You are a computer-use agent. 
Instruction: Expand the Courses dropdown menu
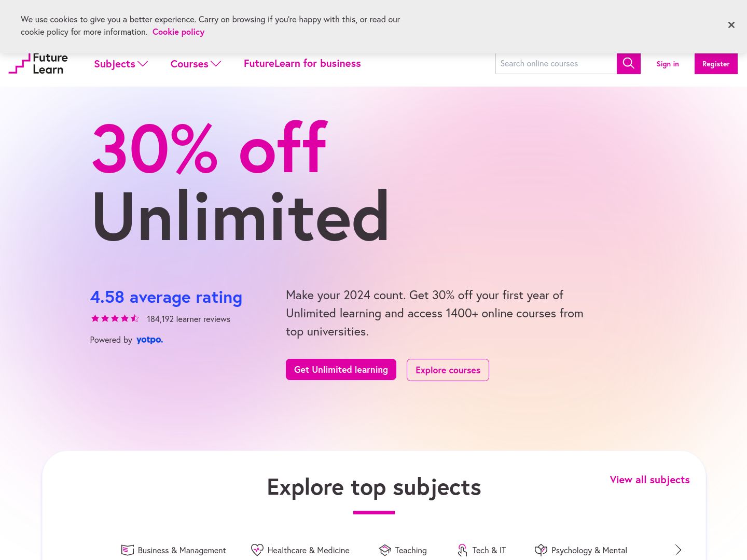coord(196,64)
